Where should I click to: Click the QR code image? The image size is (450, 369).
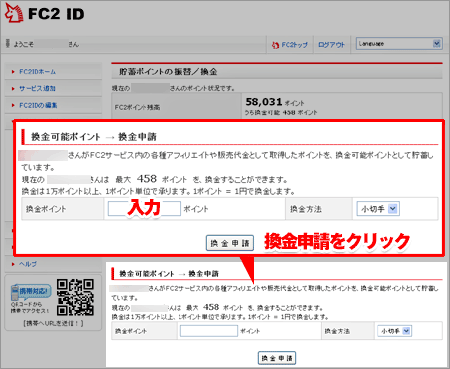pos(75,297)
